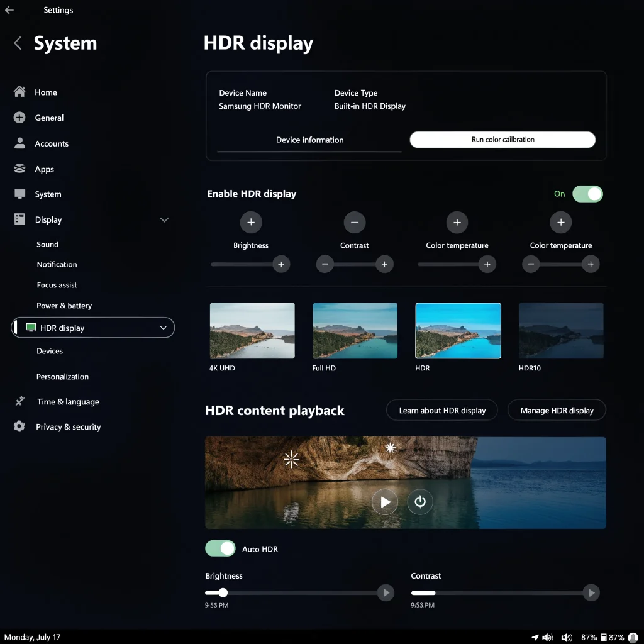Click the bottom Brightness slider handle
The height and width of the screenshot is (644, 644).
[x=223, y=592]
